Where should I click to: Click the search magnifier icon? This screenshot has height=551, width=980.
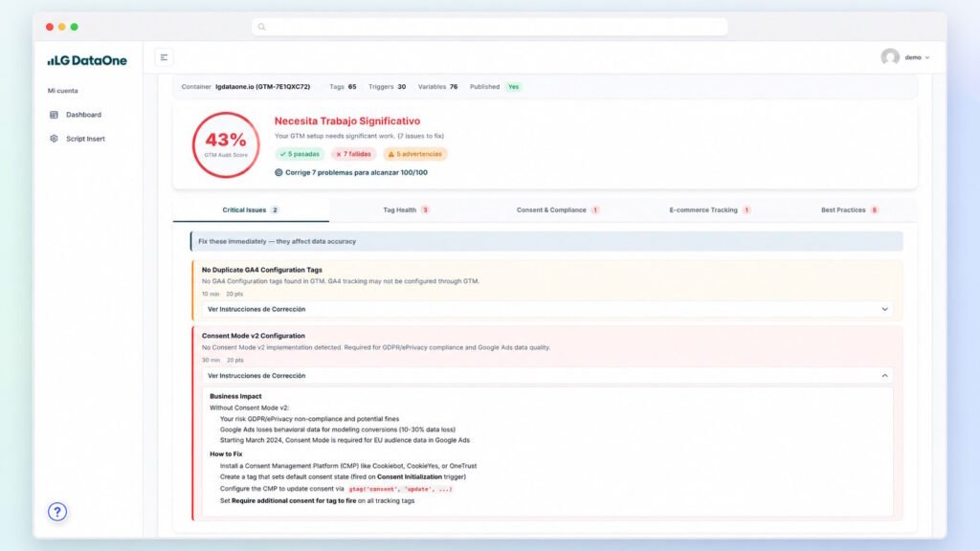[262, 27]
